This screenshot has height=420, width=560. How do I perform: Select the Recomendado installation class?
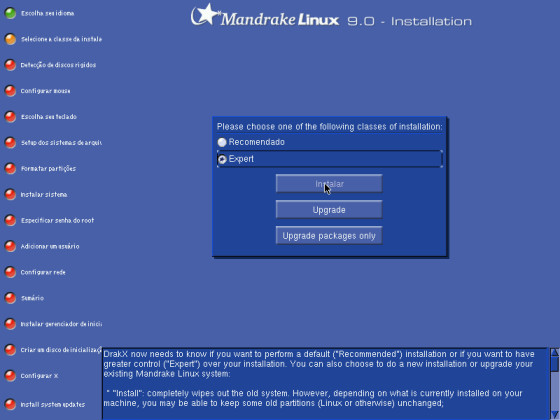point(222,142)
